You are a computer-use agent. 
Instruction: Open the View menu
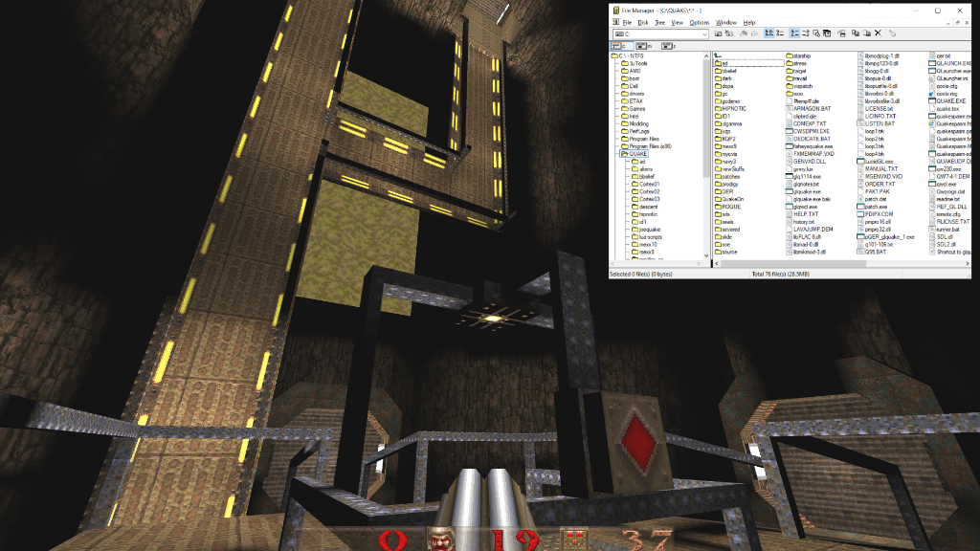pos(677,23)
